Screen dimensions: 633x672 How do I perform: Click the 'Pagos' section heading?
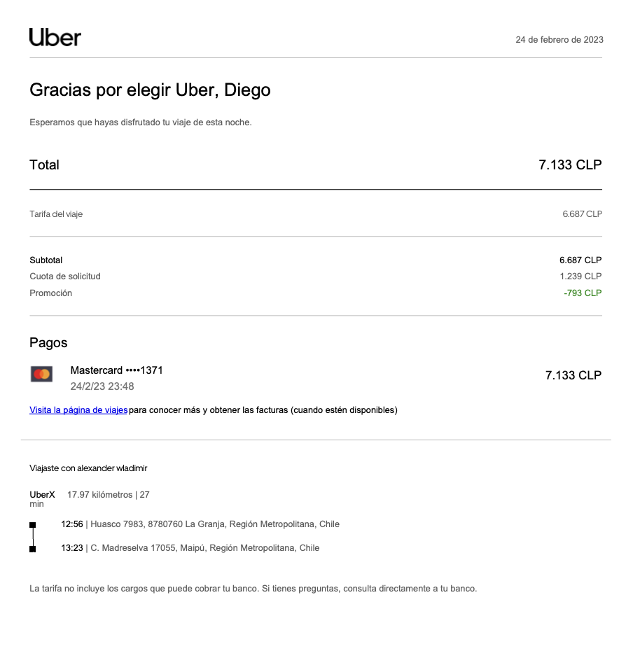(48, 343)
